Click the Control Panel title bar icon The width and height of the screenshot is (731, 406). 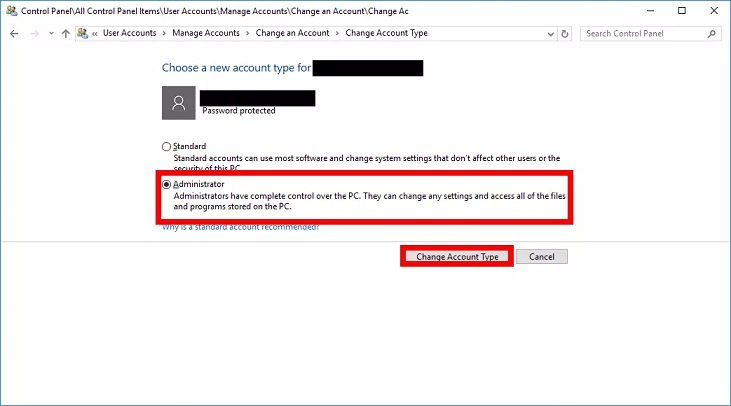(12, 11)
